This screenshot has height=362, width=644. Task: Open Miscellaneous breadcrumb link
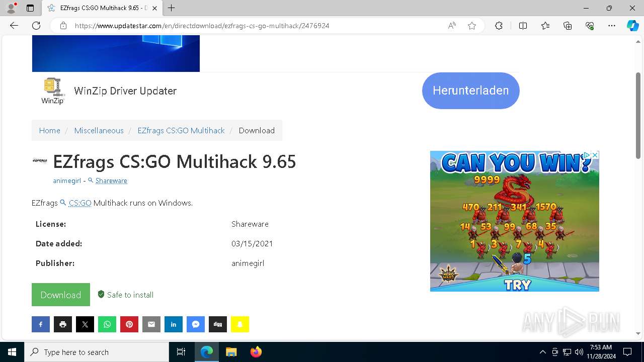99,130
